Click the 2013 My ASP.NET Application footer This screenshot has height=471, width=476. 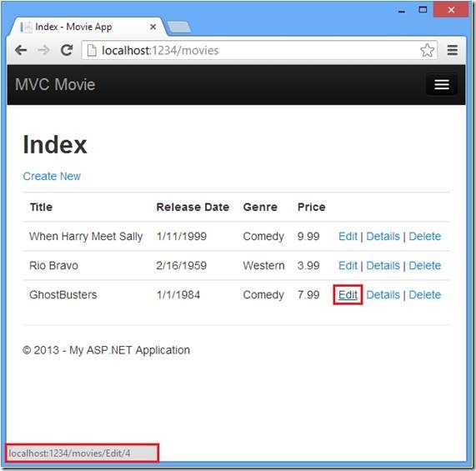pyautogui.click(x=106, y=350)
